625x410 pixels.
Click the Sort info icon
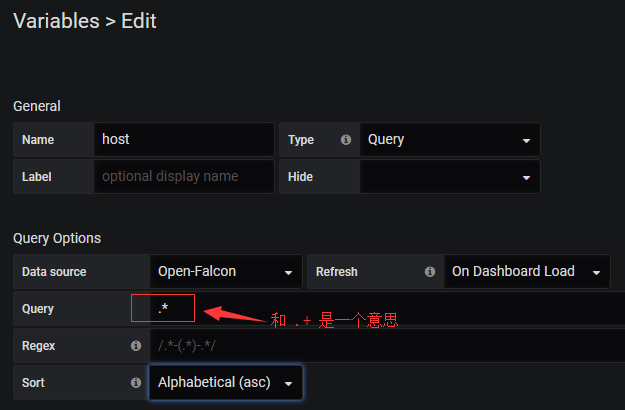[136, 382]
